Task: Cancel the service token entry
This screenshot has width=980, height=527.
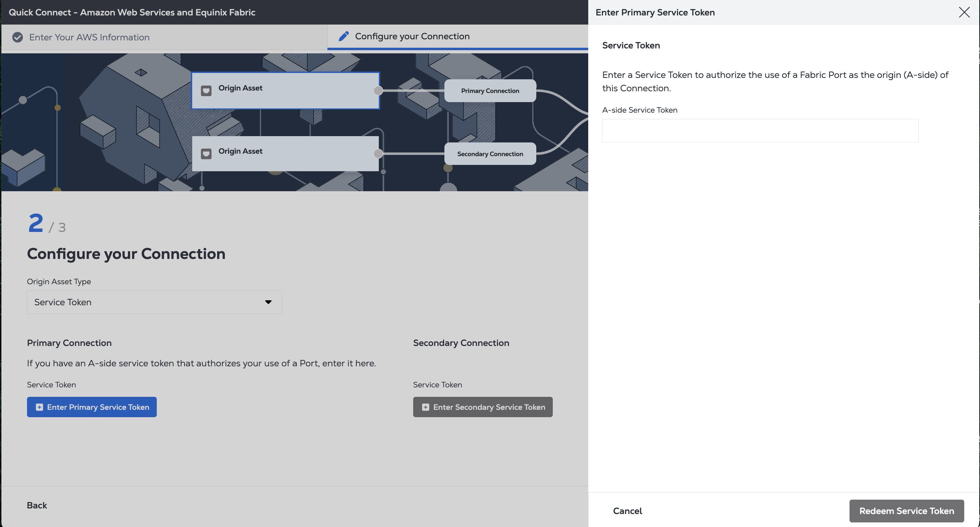Action: pos(627,511)
